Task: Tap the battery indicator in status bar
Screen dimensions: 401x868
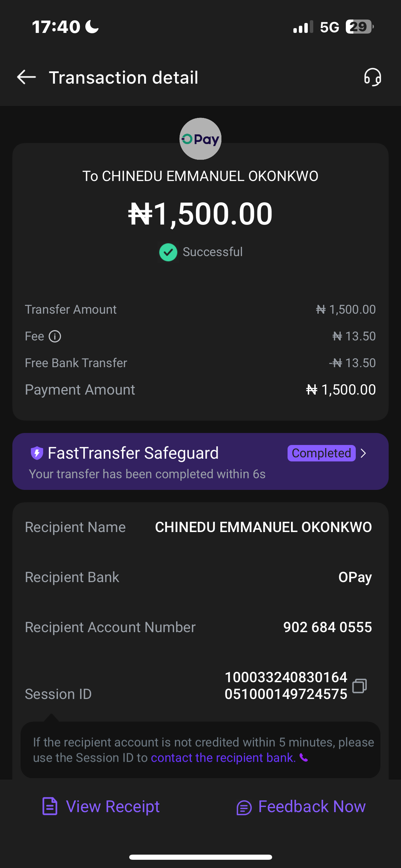Action: click(359, 27)
